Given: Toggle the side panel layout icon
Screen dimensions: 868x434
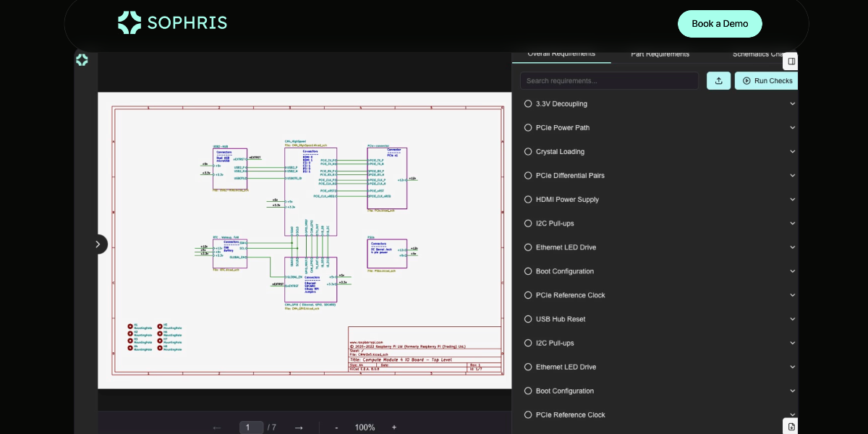Looking at the screenshot, I should click(791, 61).
